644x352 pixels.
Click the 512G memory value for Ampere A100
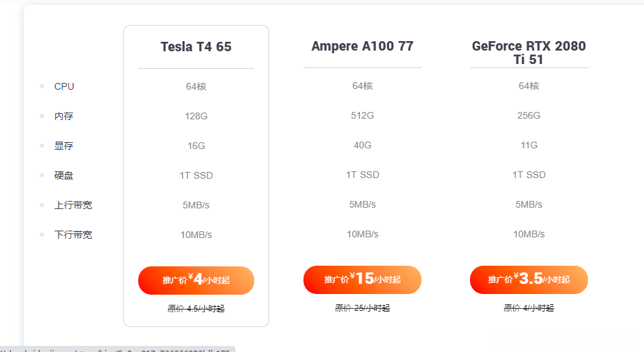[x=362, y=115]
